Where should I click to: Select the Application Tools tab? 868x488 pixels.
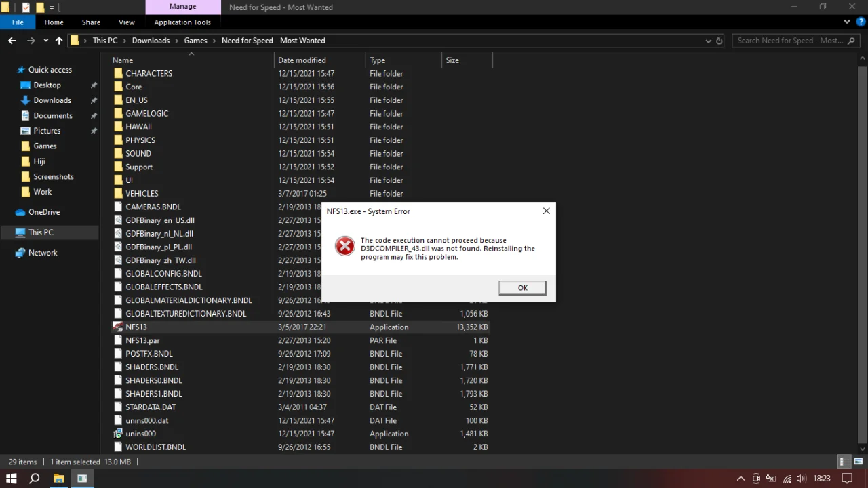[182, 22]
